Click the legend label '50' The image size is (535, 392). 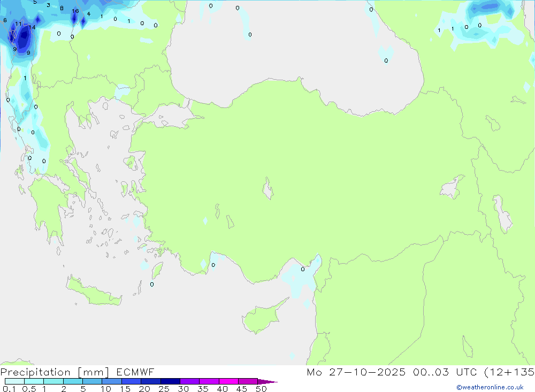261,389
